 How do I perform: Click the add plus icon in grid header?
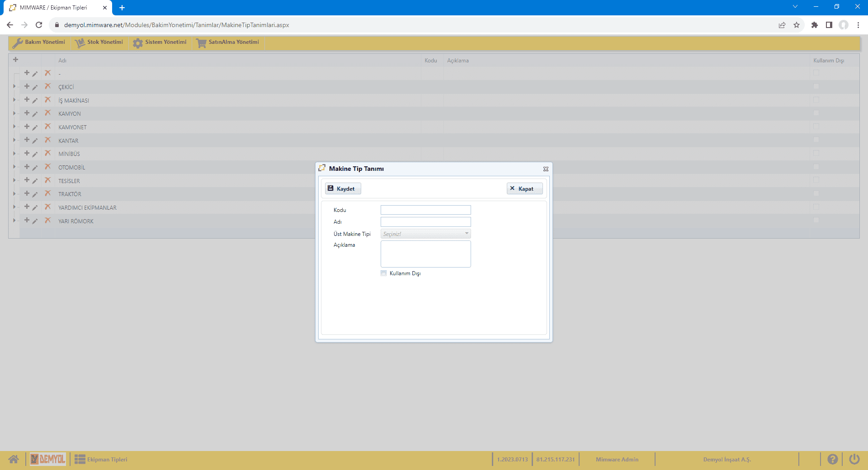coord(15,60)
